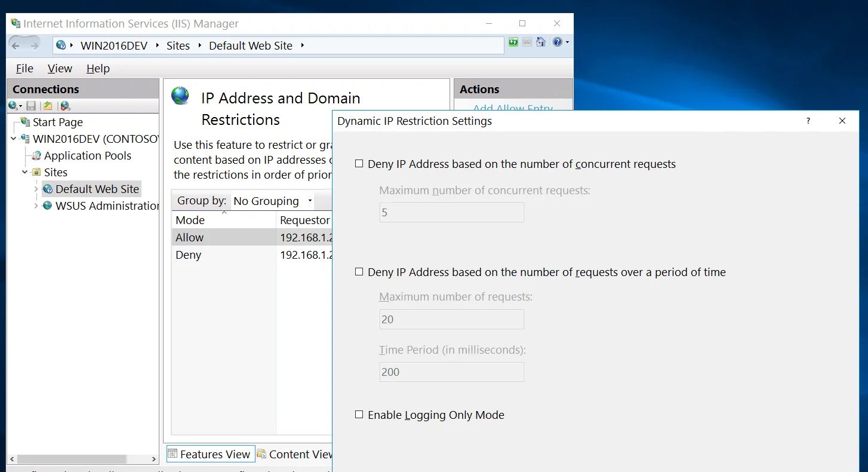This screenshot has height=472, width=868.
Task: Select the Allow row in the list
Action: (x=251, y=237)
